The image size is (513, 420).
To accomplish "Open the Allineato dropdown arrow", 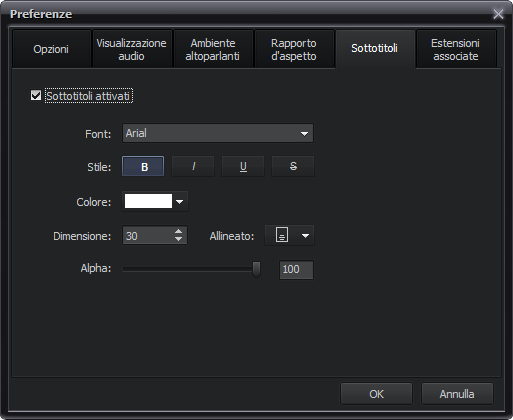I will (305, 236).
